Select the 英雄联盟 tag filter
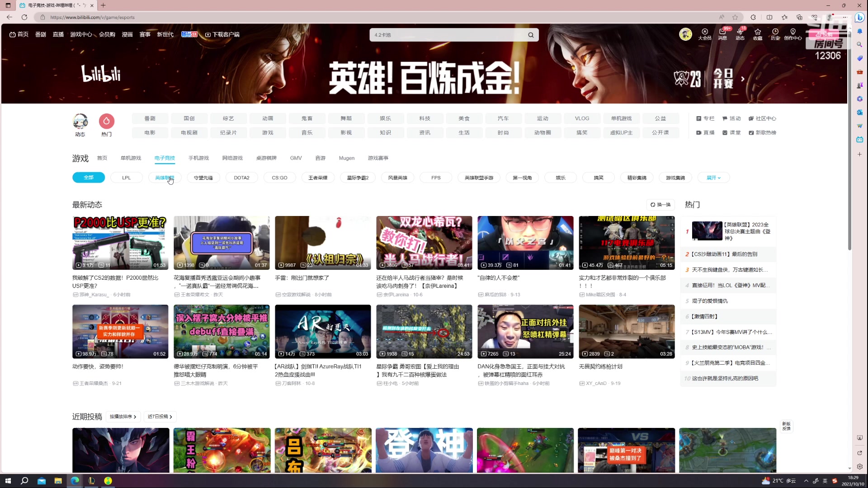Image resolution: width=868 pixels, height=488 pixels. [x=165, y=178]
